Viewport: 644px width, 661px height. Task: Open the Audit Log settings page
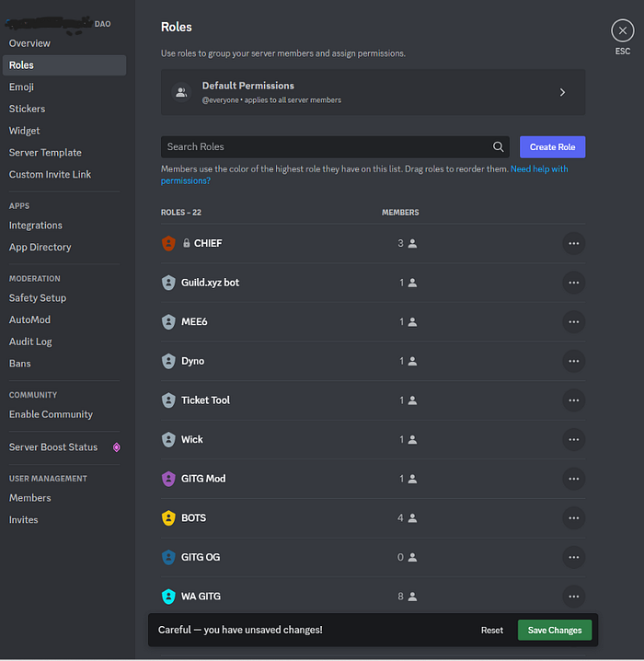click(30, 342)
